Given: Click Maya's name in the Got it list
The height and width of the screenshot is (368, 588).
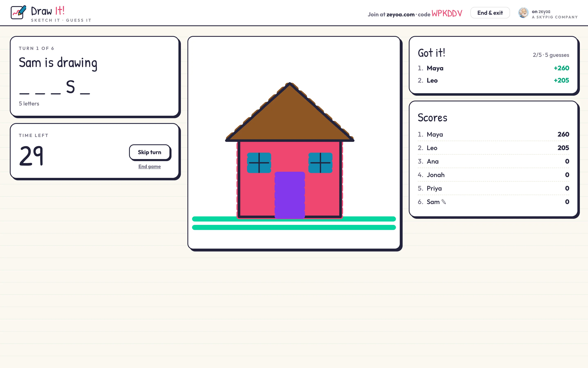Looking at the screenshot, I should click(435, 68).
